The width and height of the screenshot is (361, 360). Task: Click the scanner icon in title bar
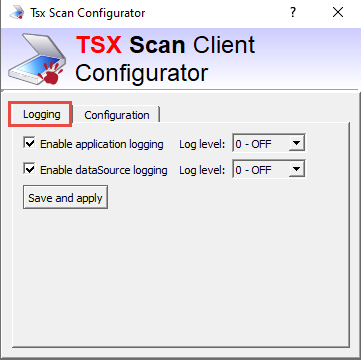tap(17, 13)
